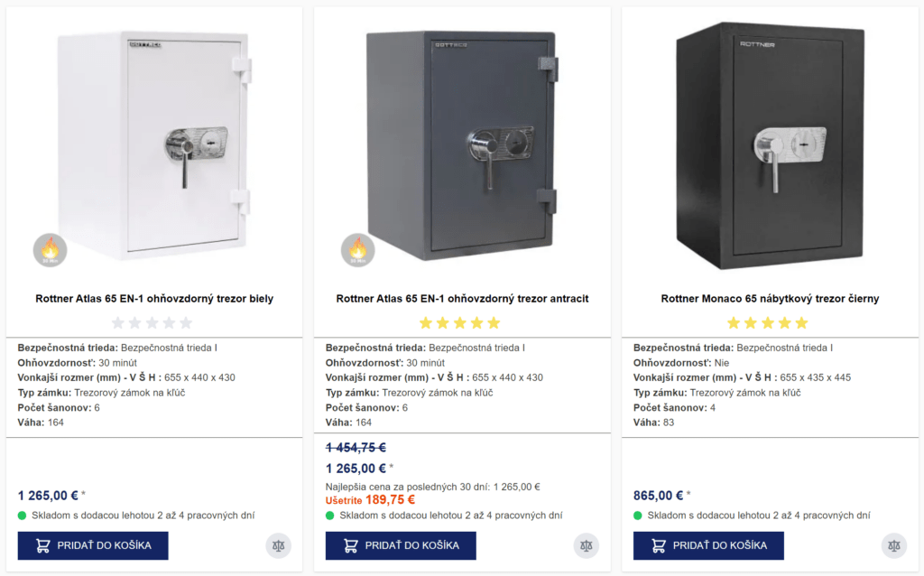Click fire-resistance badge on white Atlas safe
The width and height of the screenshot is (924, 576).
pos(51,250)
